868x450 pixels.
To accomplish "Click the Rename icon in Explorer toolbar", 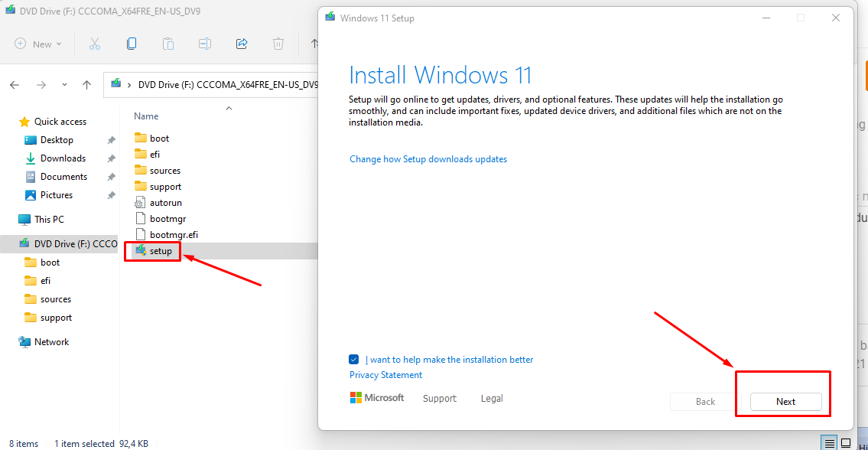I will click(205, 44).
